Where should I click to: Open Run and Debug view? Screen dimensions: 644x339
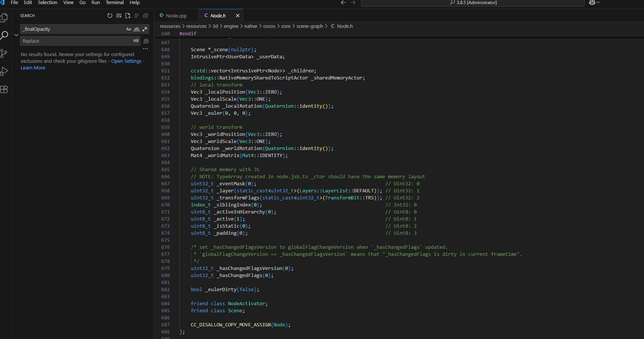(x=4, y=71)
